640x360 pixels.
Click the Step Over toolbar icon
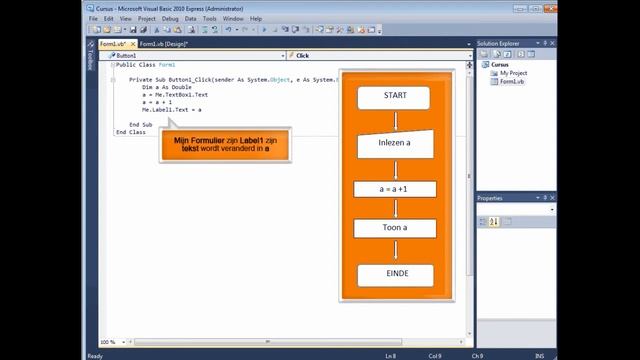(295, 30)
